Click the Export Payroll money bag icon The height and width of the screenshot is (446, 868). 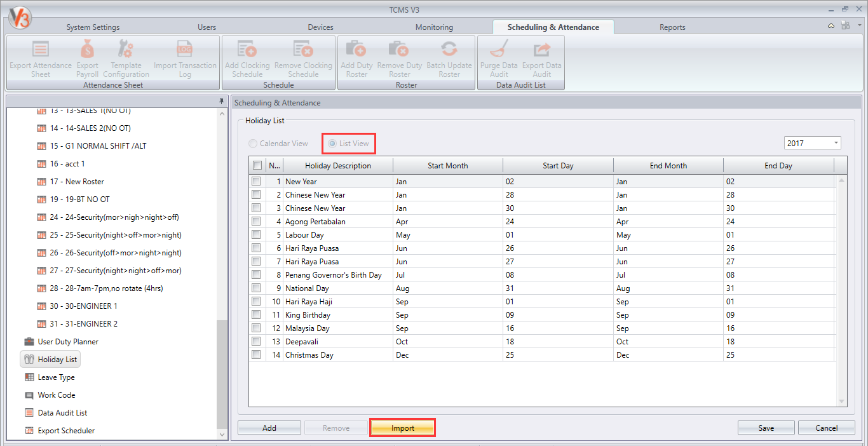[87, 49]
